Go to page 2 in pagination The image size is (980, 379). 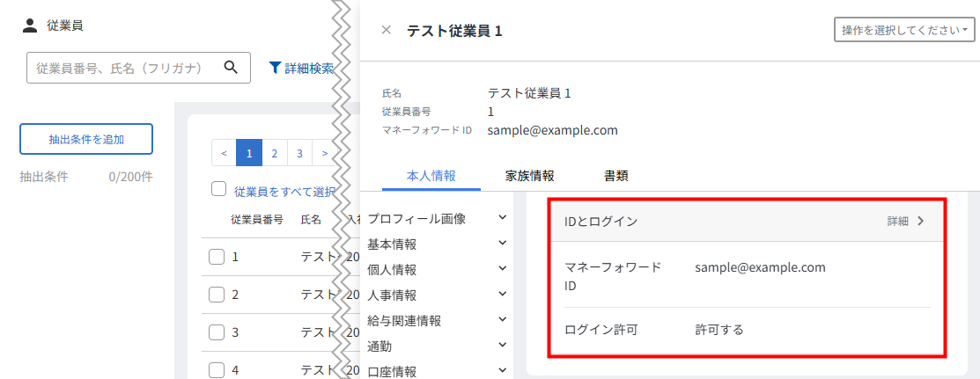tap(275, 153)
